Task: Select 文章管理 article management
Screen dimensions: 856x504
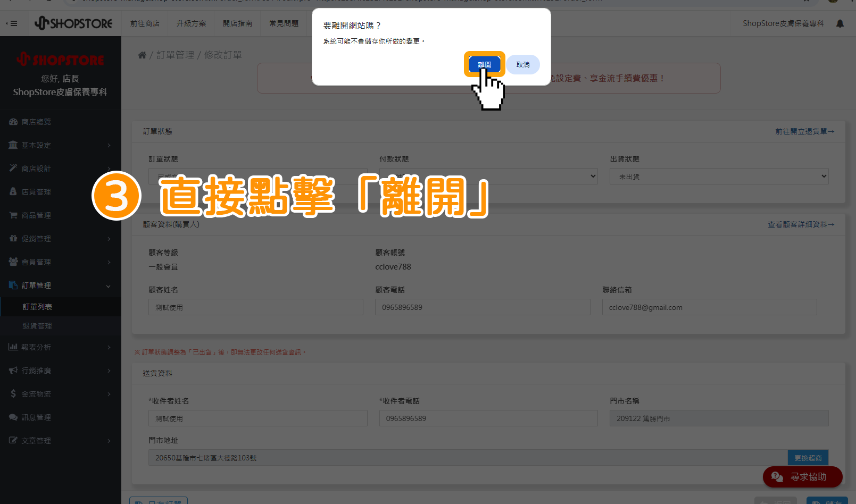Action: click(x=35, y=440)
